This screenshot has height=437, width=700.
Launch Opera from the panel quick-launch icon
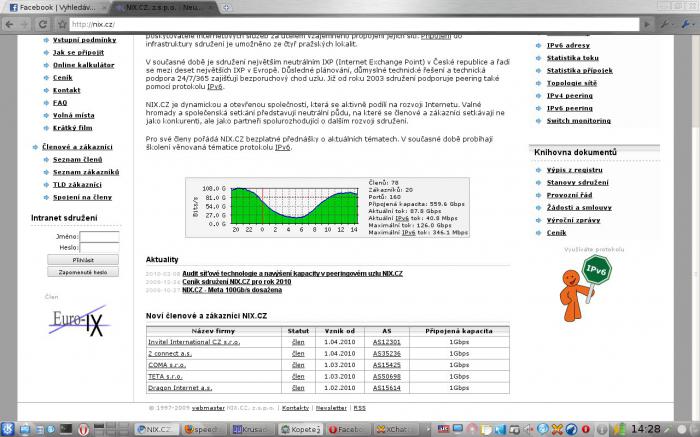[83, 430]
